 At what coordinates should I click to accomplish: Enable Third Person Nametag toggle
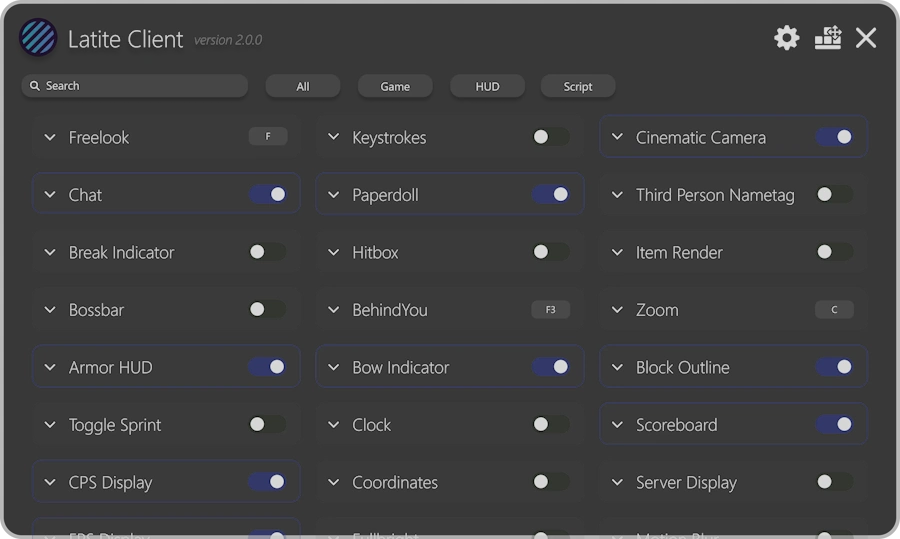click(x=834, y=194)
